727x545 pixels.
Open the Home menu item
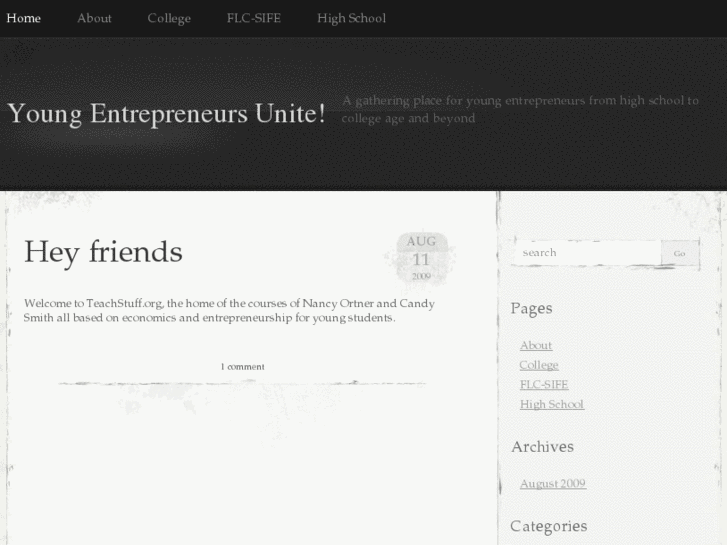coord(24,18)
